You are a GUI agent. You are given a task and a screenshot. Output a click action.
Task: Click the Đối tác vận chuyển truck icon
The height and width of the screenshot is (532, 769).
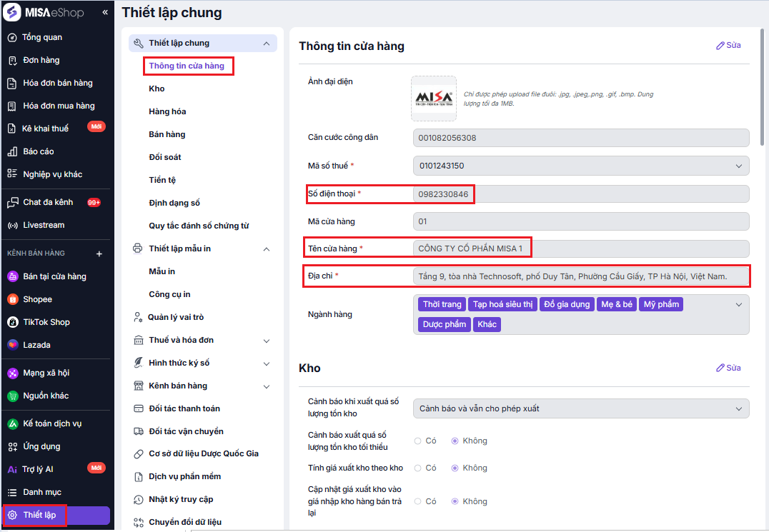pos(139,431)
